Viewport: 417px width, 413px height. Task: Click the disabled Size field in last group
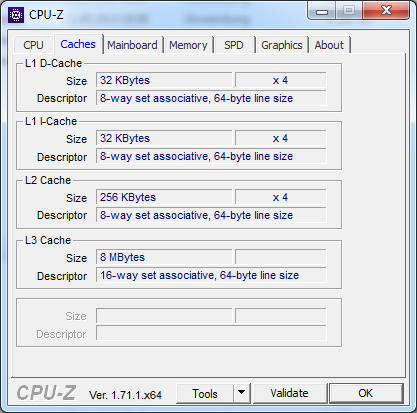tap(164, 316)
